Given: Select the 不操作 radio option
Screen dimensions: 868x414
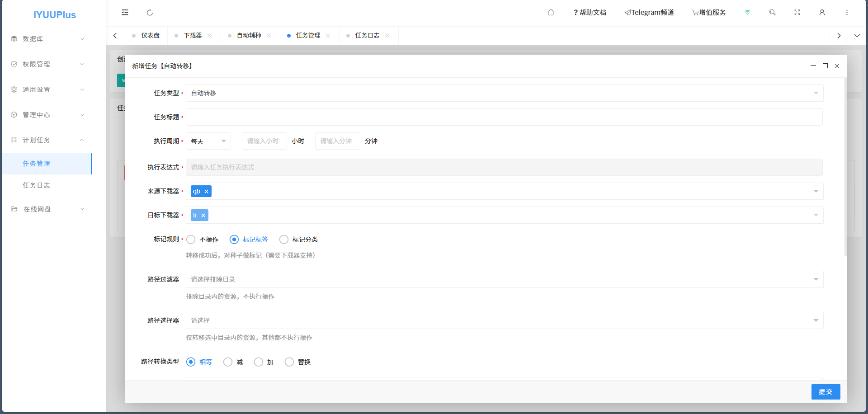Looking at the screenshot, I should [191, 240].
